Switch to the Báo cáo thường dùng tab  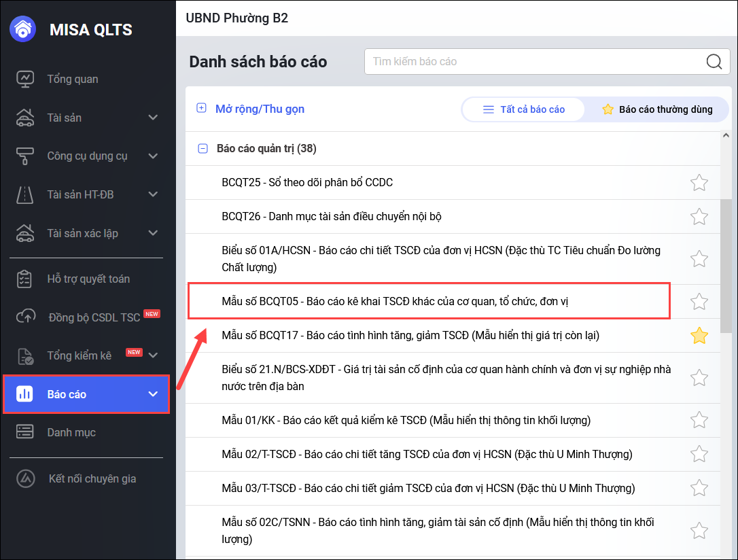(x=657, y=109)
